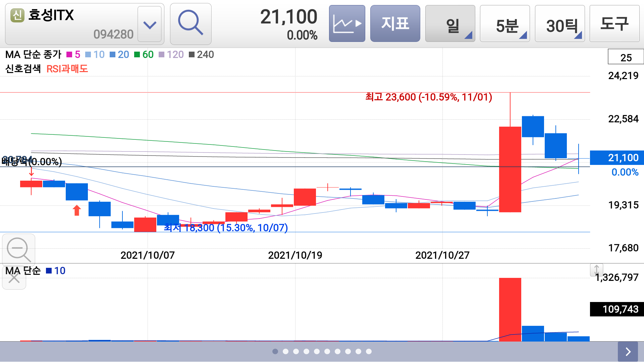
Task: Click the green 신 badge icon
Action: coord(17,15)
